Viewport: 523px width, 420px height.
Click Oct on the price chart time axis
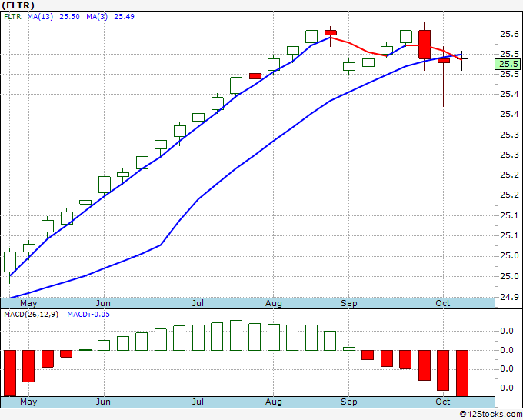tap(442, 303)
